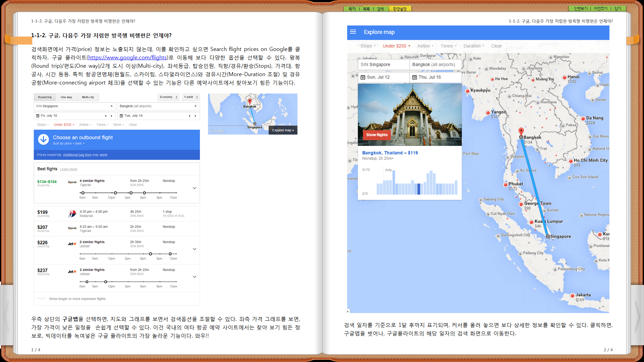
Task: Click last marker on $226 Jetstar timeline
Action: (x=170, y=254)
